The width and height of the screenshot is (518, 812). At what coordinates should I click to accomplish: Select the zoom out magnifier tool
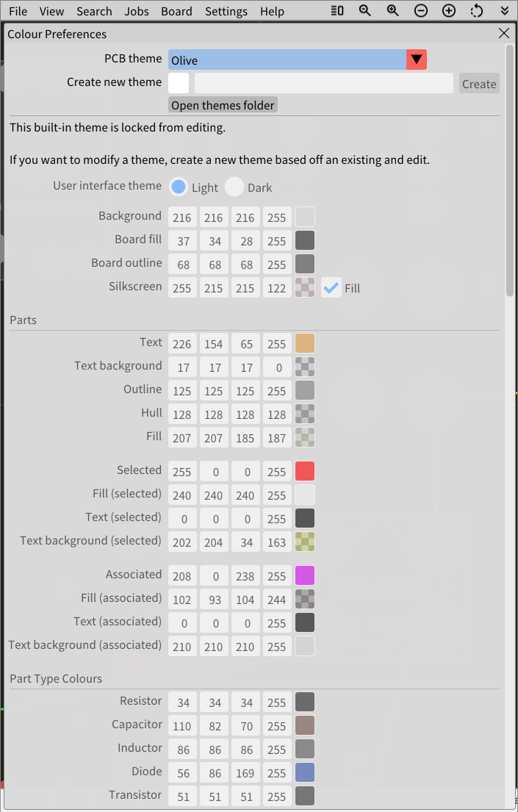click(x=365, y=10)
